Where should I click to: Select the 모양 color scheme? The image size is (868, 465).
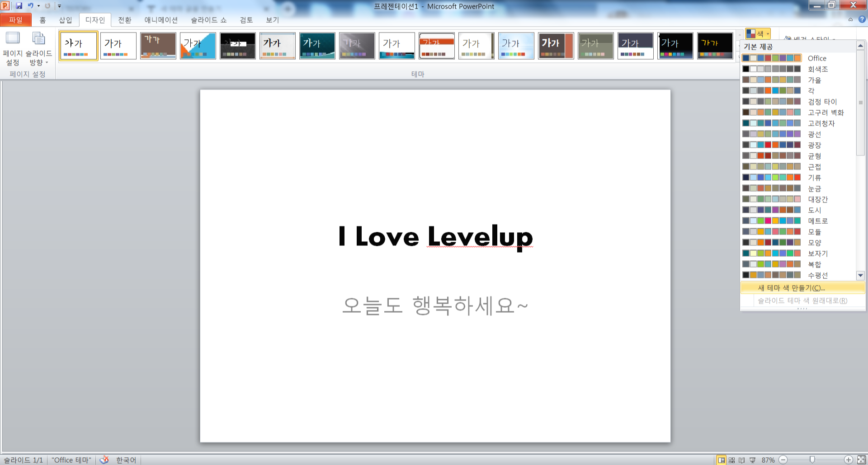pos(798,243)
